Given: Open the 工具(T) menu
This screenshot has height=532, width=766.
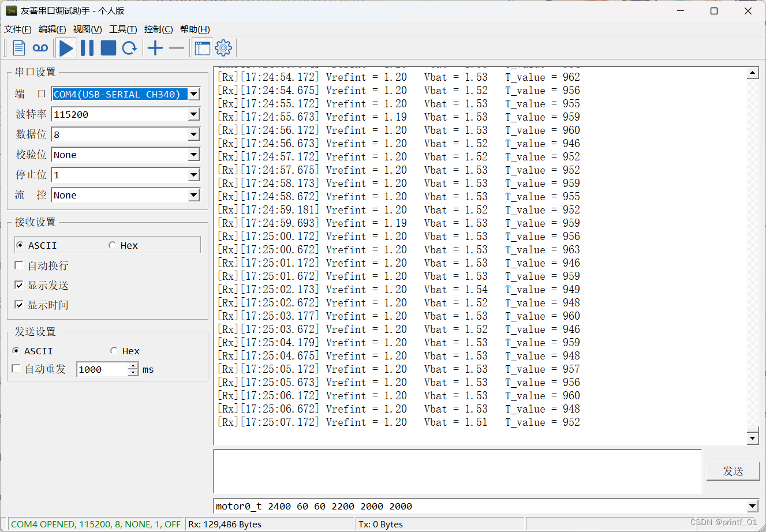Looking at the screenshot, I should (x=123, y=29).
